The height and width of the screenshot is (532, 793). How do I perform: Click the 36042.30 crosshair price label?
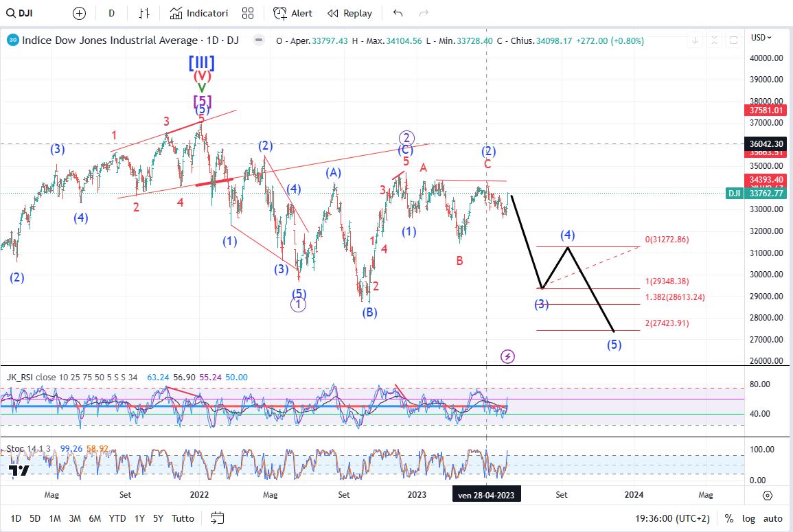click(x=766, y=144)
